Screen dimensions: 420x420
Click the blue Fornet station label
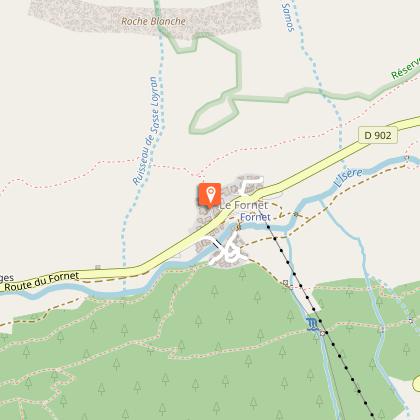coord(255,217)
